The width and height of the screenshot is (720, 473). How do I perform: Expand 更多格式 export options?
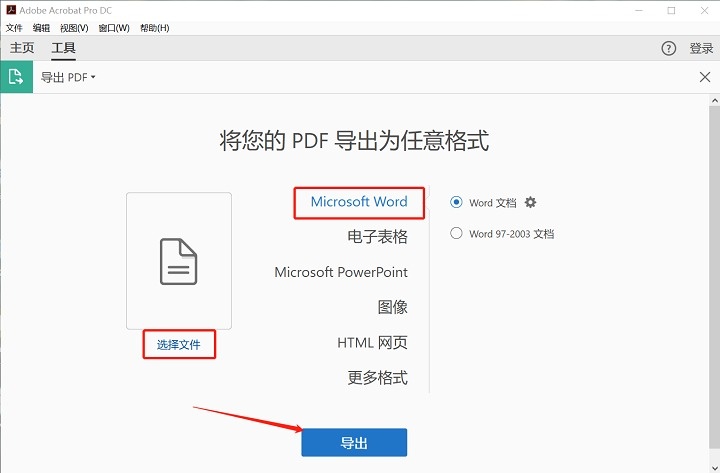pyautogui.click(x=377, y=378)
